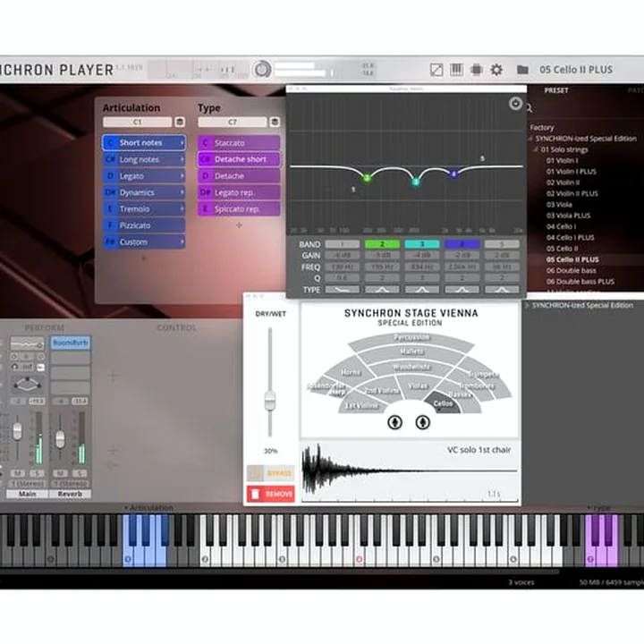The width and height of the screenshot is (644, 644).
Task: Enable EQ band 1 button
Action: (342, 244)
